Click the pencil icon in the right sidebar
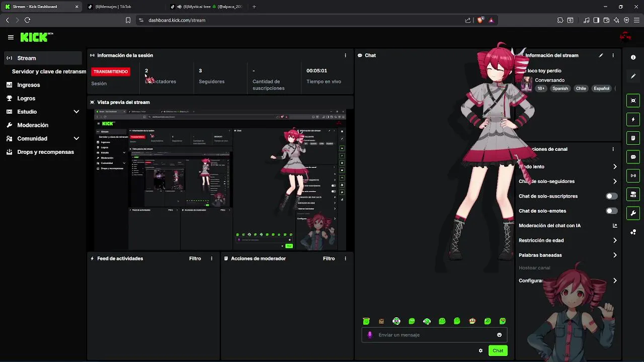 click(633, 76)
